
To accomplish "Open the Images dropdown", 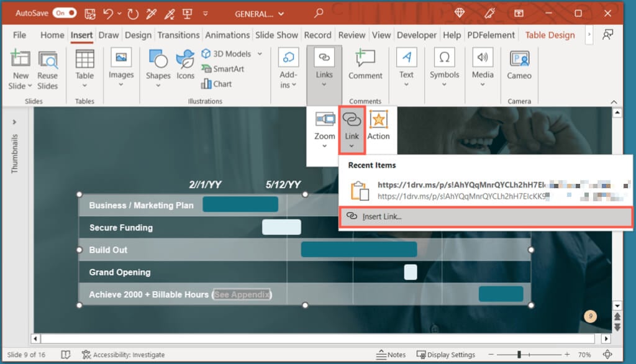I will coord(121,68).
